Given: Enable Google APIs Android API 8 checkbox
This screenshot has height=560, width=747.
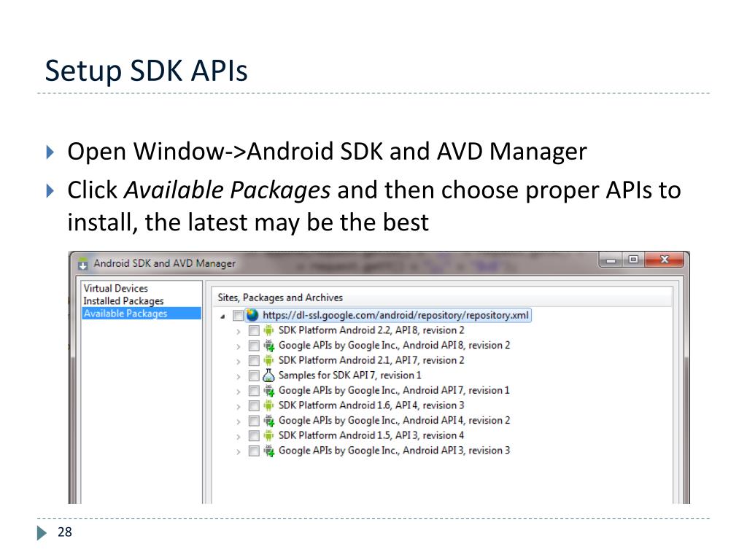Looking at the screenshot, I should click(254, 345).
